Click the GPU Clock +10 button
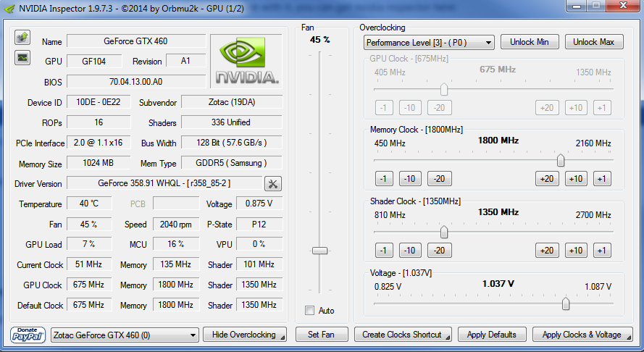Screen dimensions: 644x352 click(x=576, y=108)
